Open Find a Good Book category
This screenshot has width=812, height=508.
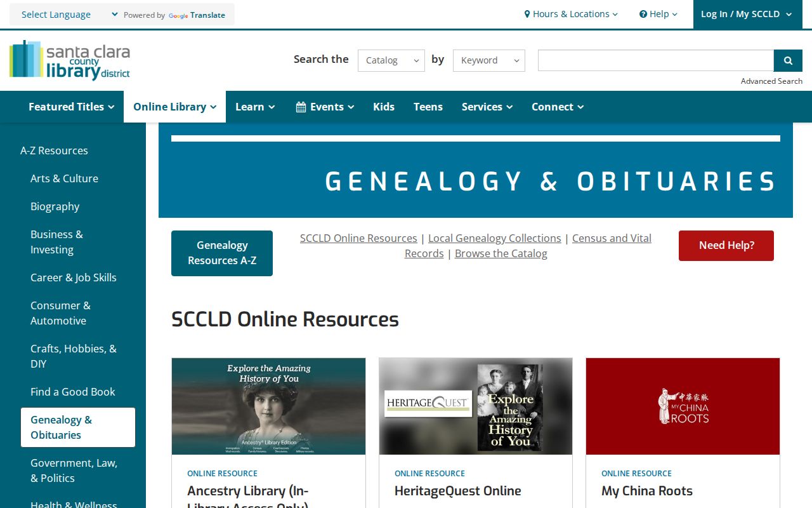(73, 392)
